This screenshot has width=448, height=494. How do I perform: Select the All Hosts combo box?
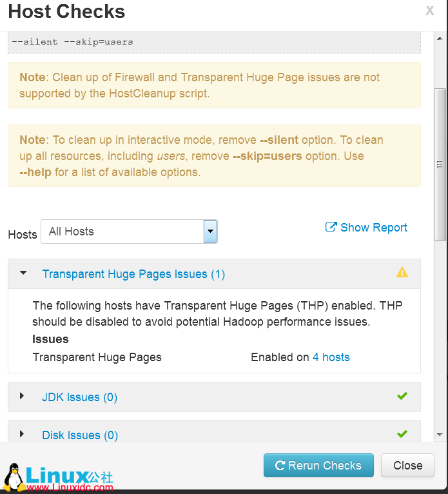129,232
